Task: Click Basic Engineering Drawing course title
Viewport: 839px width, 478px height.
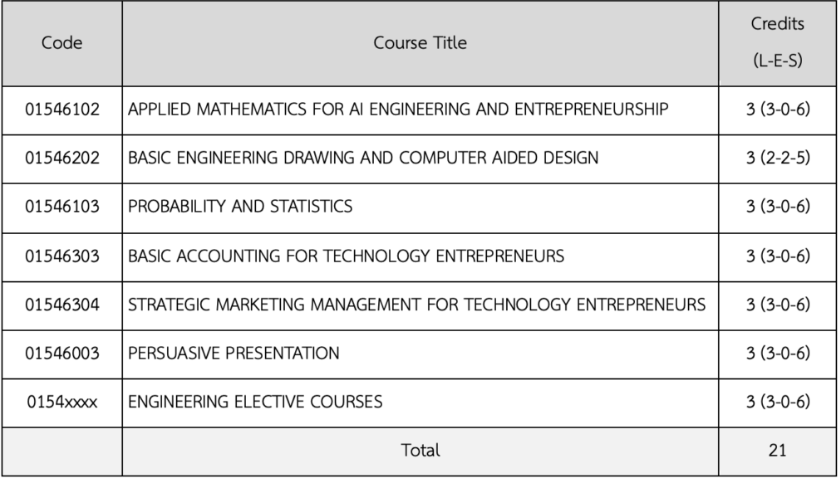Action: coord(363,158)
